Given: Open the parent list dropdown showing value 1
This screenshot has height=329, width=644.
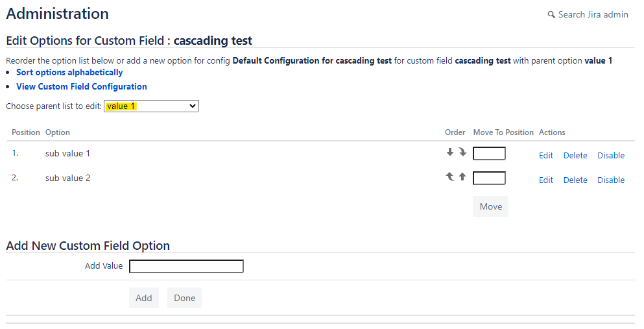Looking at the screenshot, I should pyautogui.click(x=151, y=106).
